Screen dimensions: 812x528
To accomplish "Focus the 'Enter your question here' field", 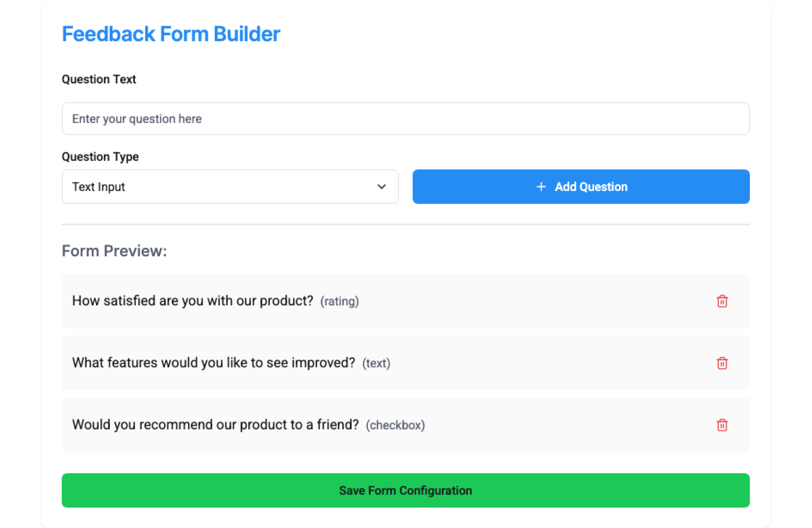I will (x=405, y=119).
